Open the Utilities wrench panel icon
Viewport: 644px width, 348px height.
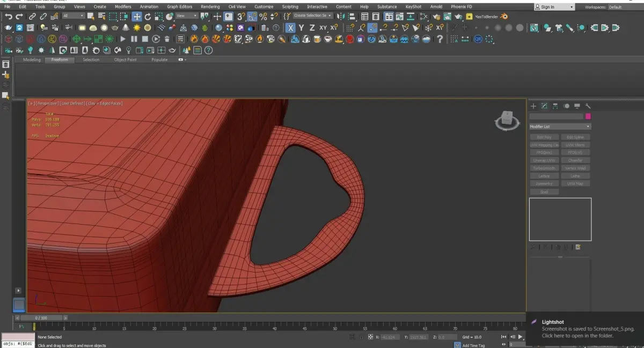coord(588,106)
